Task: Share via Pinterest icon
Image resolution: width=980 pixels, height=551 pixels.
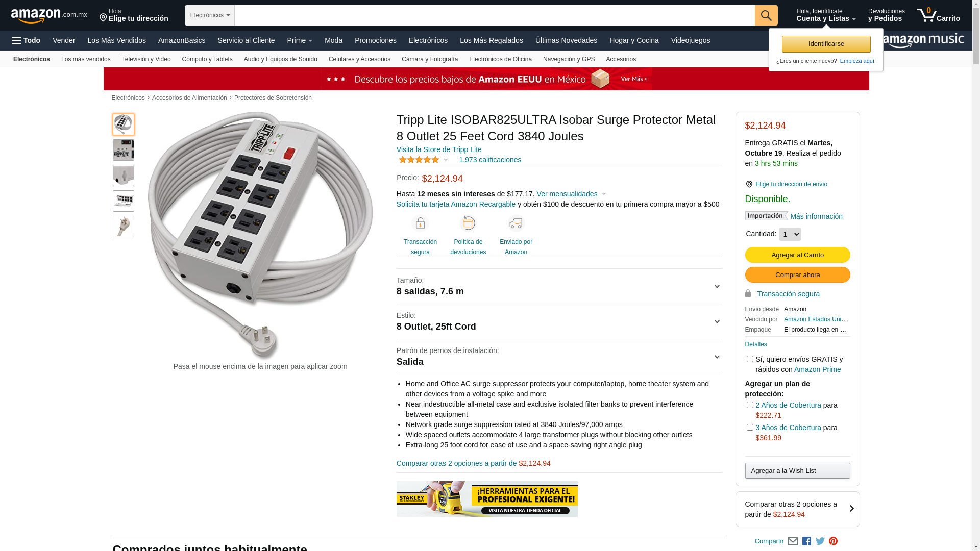Action: pyautogui.click(x=834, y=541)
